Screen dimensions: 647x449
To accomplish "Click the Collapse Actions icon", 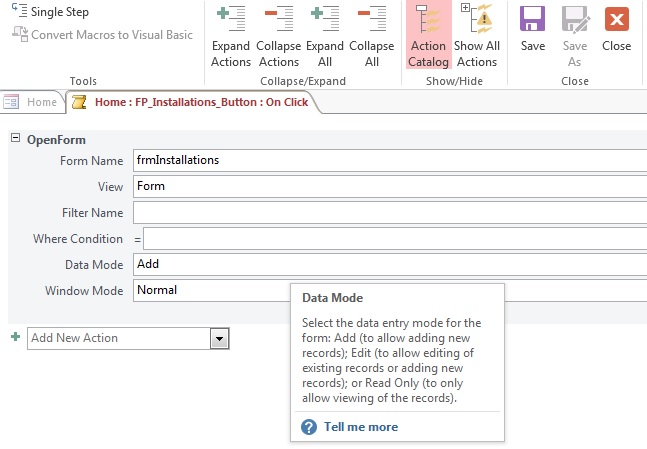I will (279, 19).
